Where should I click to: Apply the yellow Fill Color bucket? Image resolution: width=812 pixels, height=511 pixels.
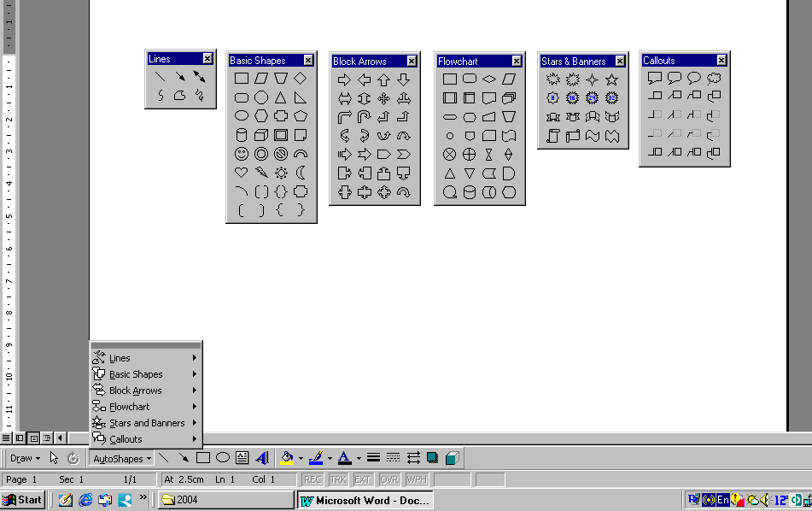tap(288, 458)
